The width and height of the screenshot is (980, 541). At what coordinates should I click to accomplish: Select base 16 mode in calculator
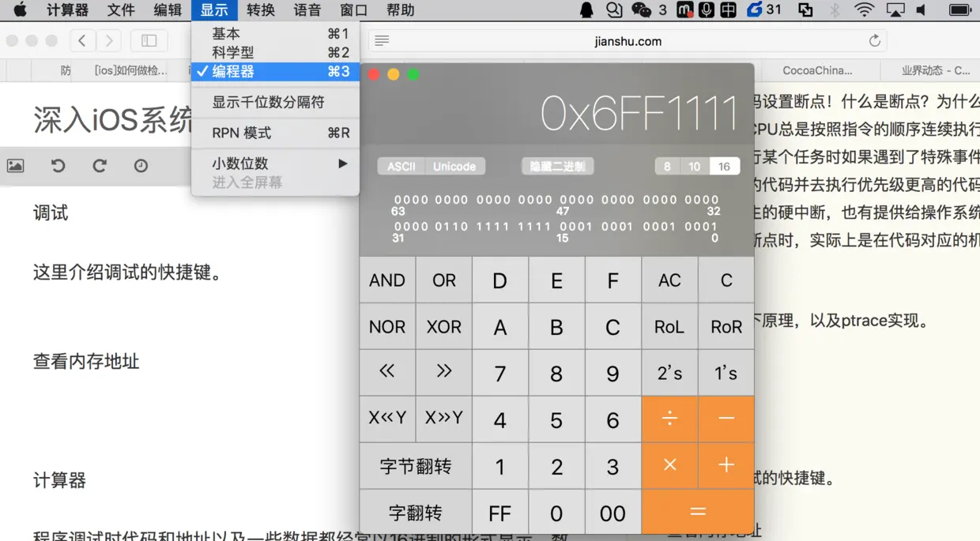click(x=724, y=167)
